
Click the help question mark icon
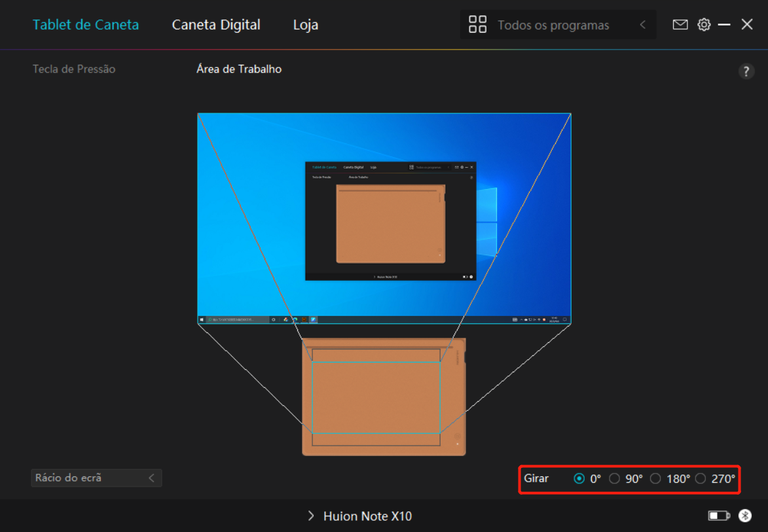(x=746, y=71)
